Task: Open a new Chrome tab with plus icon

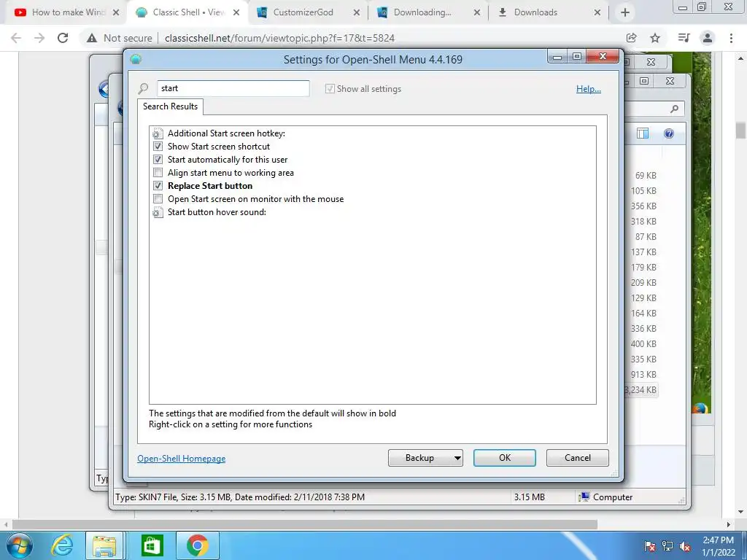Action: 625,13
